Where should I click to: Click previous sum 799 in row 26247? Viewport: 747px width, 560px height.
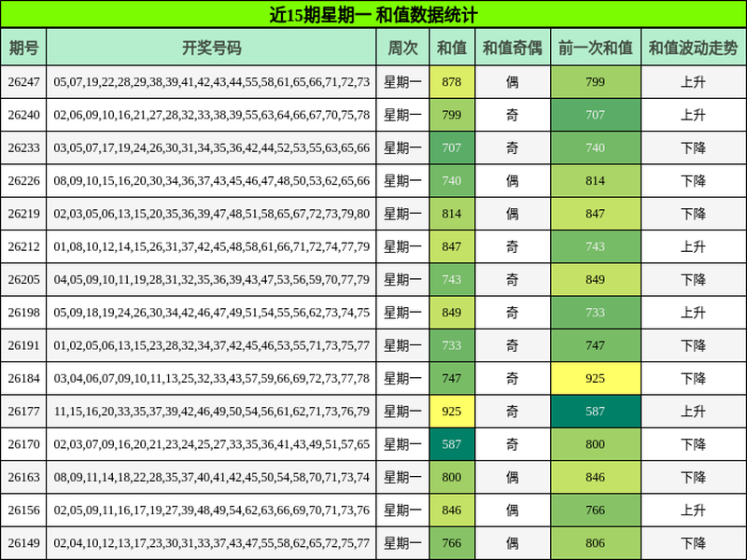(596, 82)
